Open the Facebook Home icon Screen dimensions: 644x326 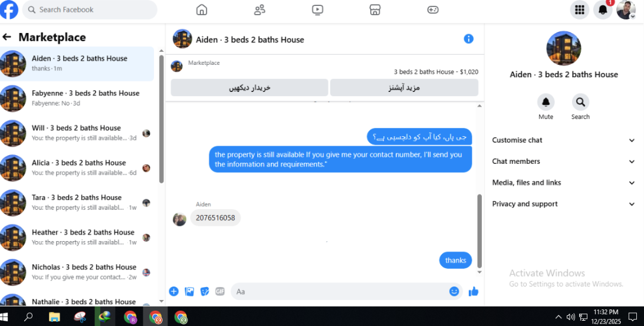point(201,9)
